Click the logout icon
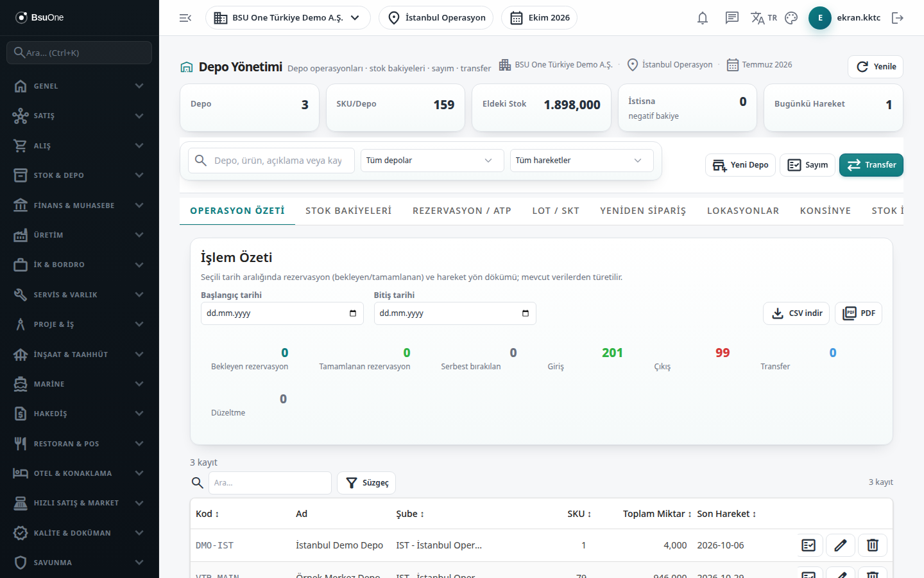 pos(898,18)
